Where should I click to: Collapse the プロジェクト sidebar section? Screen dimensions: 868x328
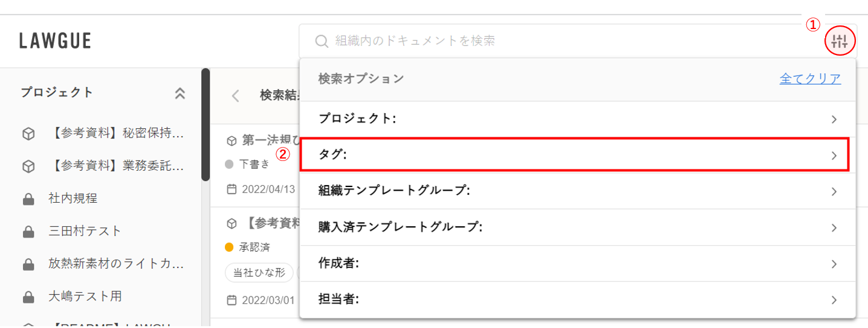180,93
